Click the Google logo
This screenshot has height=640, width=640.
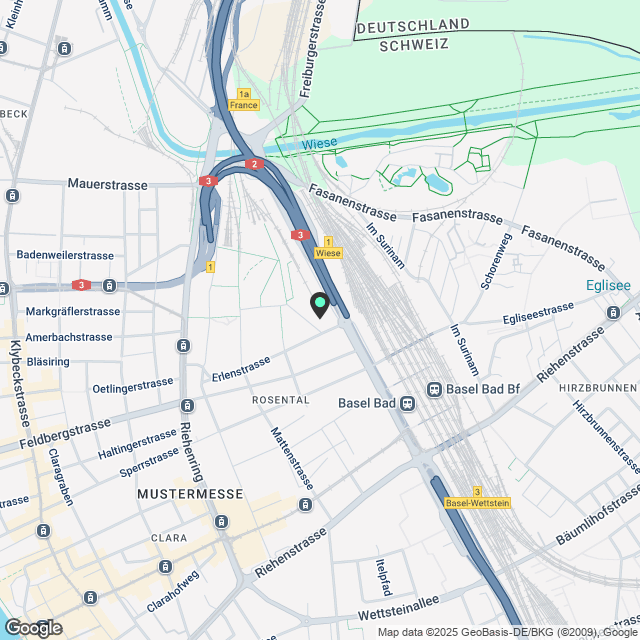pos(34,628)
